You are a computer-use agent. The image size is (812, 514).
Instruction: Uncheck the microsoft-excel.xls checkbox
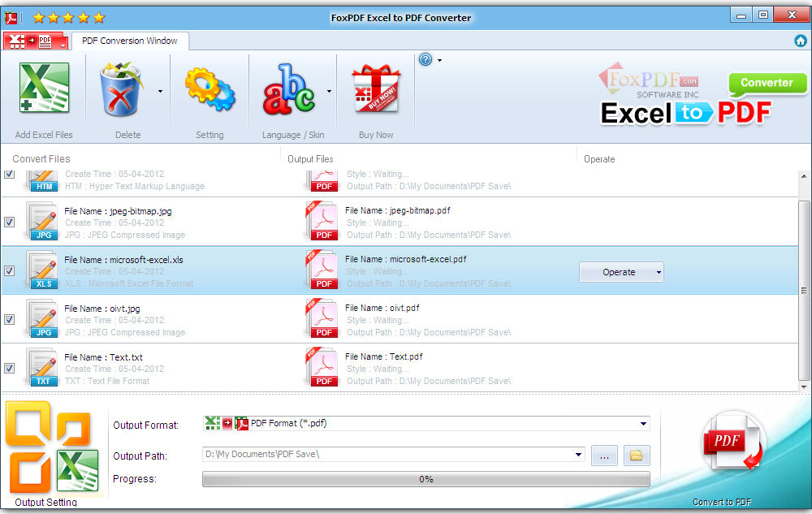9,270
